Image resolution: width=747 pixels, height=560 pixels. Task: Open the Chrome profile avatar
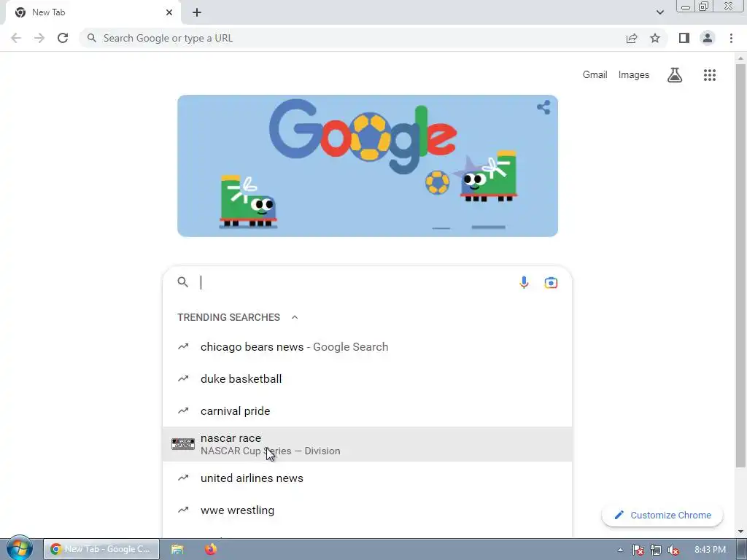pos(708,38)
